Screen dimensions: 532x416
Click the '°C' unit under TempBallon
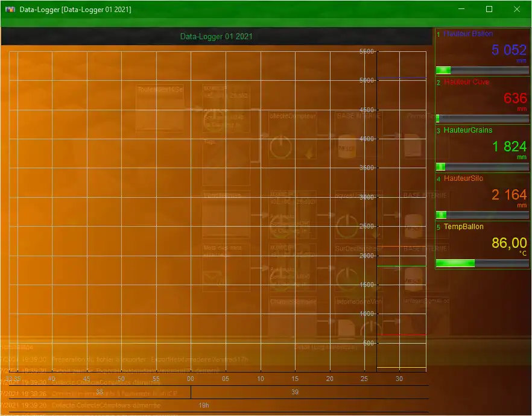coord(523,253)
